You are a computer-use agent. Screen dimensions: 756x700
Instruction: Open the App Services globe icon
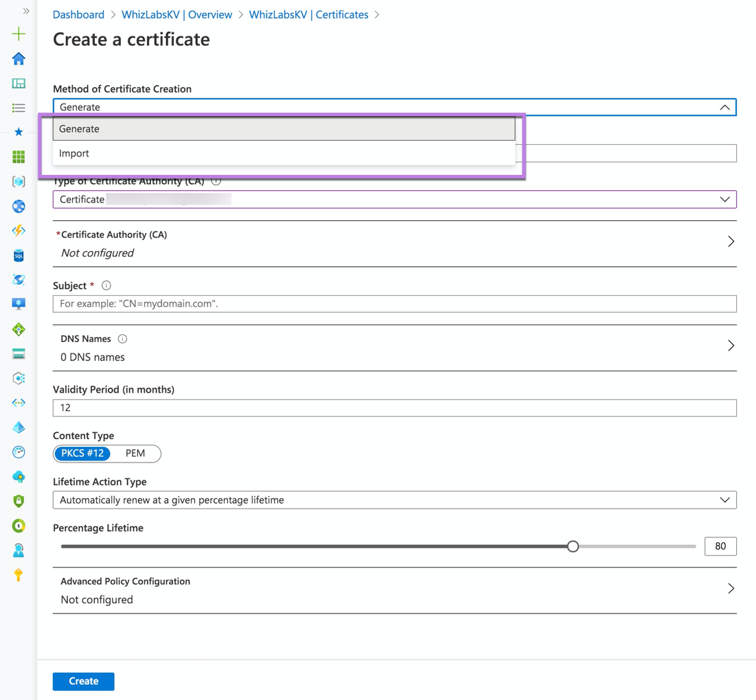pos(19,206)
